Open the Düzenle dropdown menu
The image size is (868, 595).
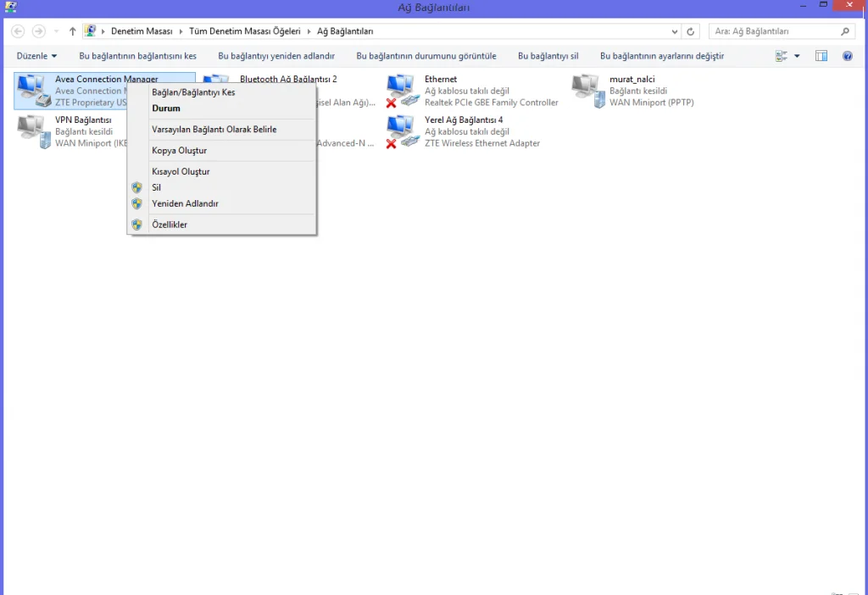coord(36,56)
